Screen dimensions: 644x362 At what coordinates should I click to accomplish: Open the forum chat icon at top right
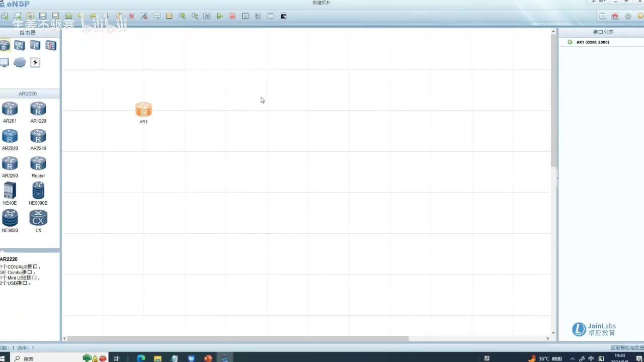pyautogui.click(x=602, y=16)
